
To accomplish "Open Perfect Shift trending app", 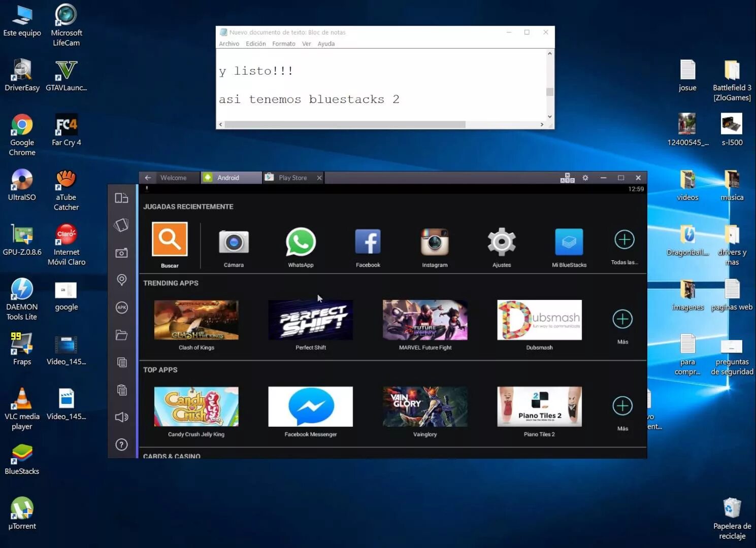I will [311, 320].
